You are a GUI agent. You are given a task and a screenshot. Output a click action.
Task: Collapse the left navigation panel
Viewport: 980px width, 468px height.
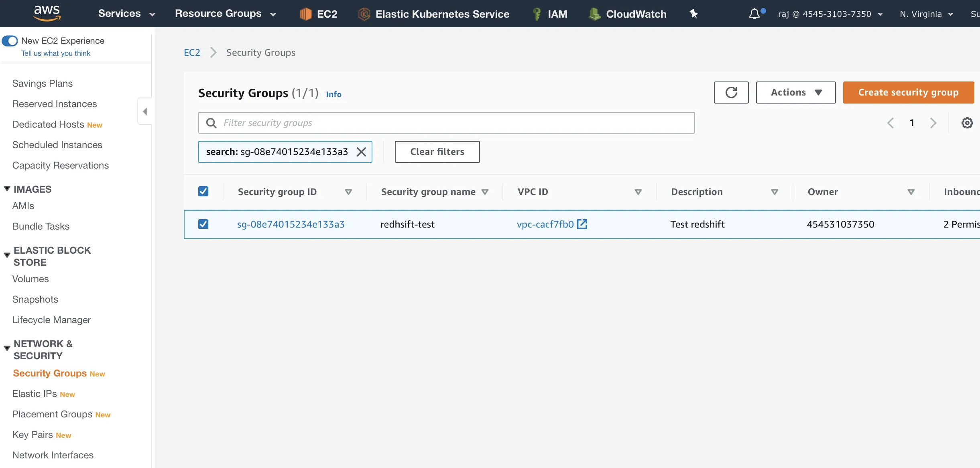click(x=145, y=111)
